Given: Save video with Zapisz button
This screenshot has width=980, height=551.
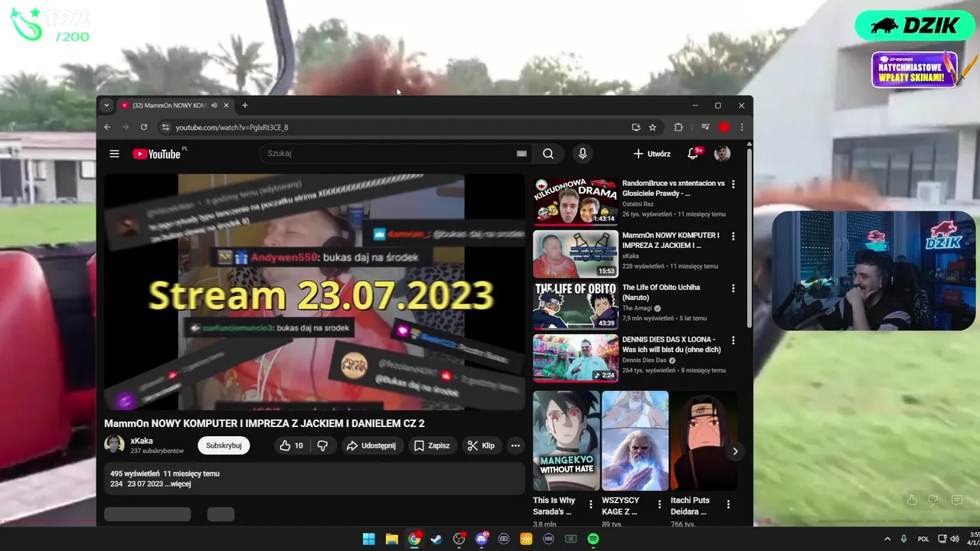Looking at the screenshot, I should pyautogui.click(x=432, y=445).
